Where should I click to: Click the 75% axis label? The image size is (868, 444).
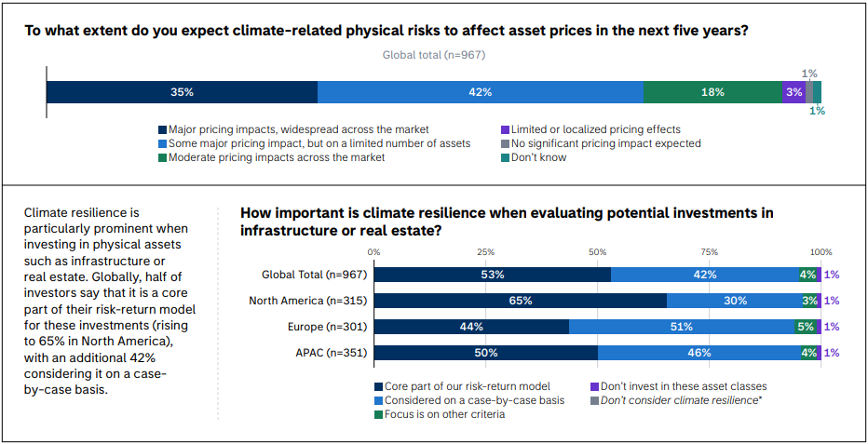(710, 251)
